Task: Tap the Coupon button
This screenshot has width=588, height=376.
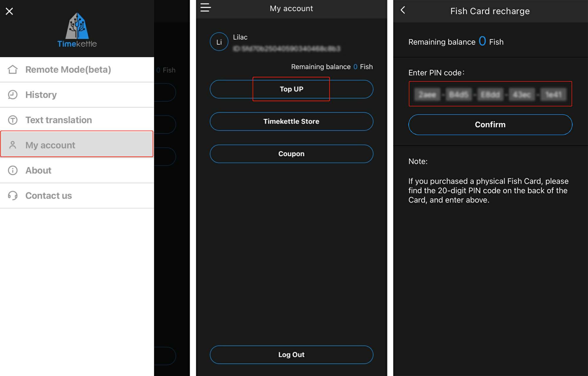Action: pos(292,154)
